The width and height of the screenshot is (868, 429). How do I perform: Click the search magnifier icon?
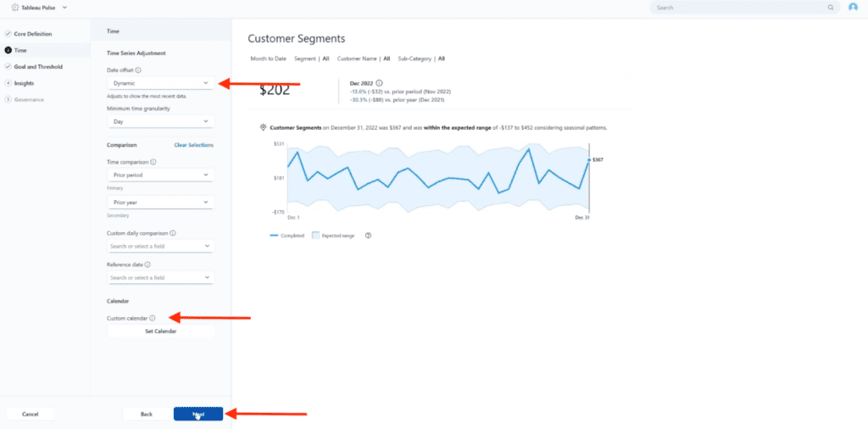pyautogui.click(x=831, y=8)
